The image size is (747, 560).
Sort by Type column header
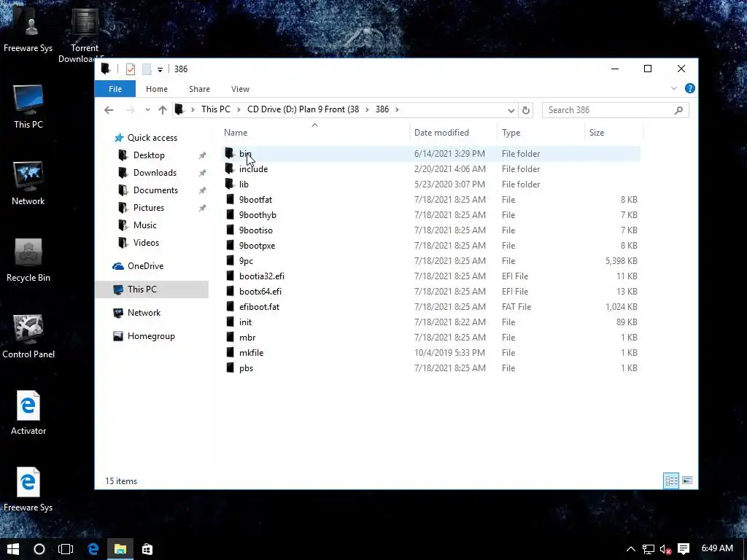pos(541,133)
